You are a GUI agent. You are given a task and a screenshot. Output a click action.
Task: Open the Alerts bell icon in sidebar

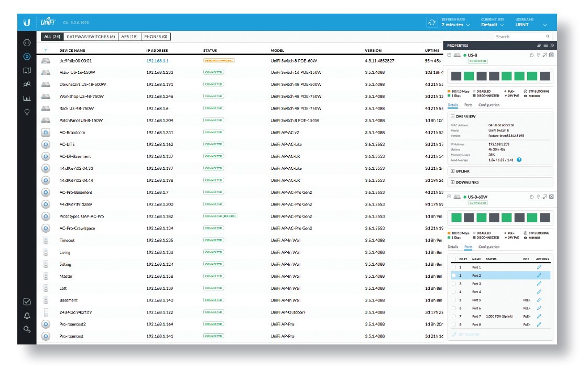tap(27, 315)
